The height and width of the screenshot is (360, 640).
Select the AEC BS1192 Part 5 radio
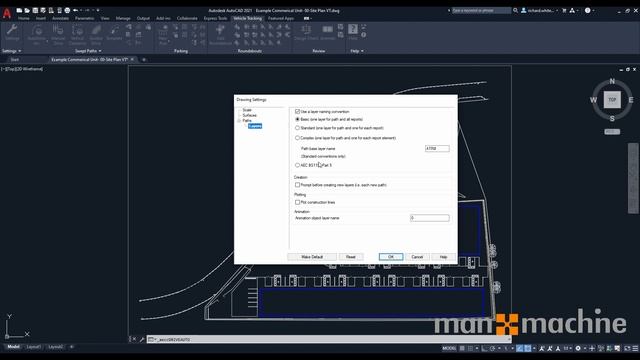tap(297, 165)
